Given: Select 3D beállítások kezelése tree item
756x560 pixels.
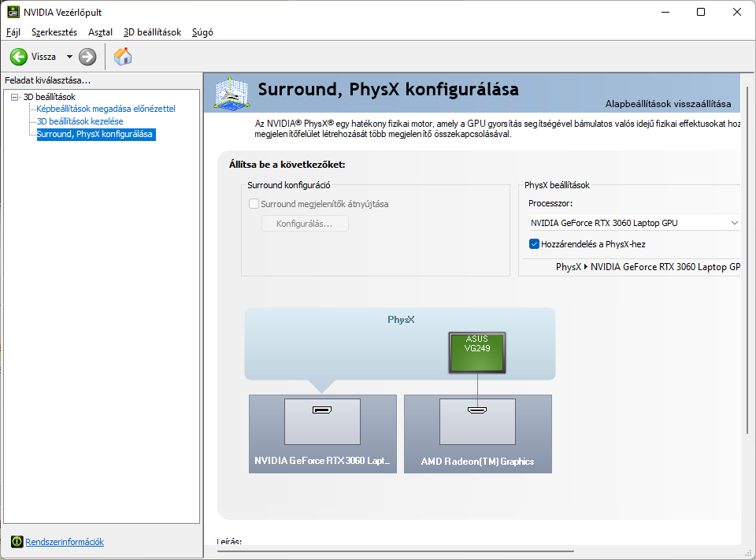Looking at the screenshot, I should click(x=80, y=121).
